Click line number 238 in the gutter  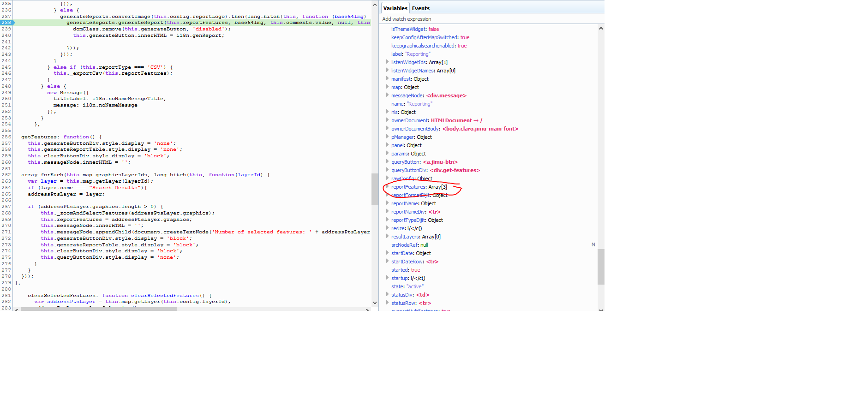[x=6, y=22]
